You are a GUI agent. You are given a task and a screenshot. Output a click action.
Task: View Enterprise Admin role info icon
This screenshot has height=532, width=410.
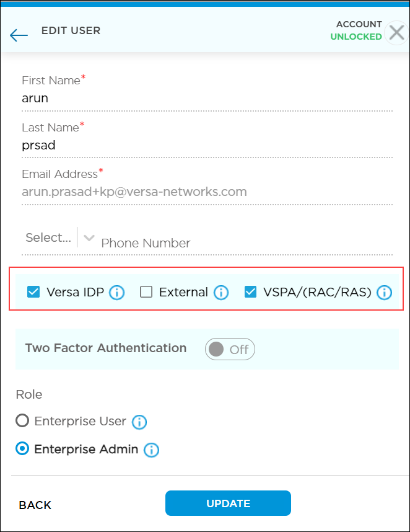[x=151, y=450]
